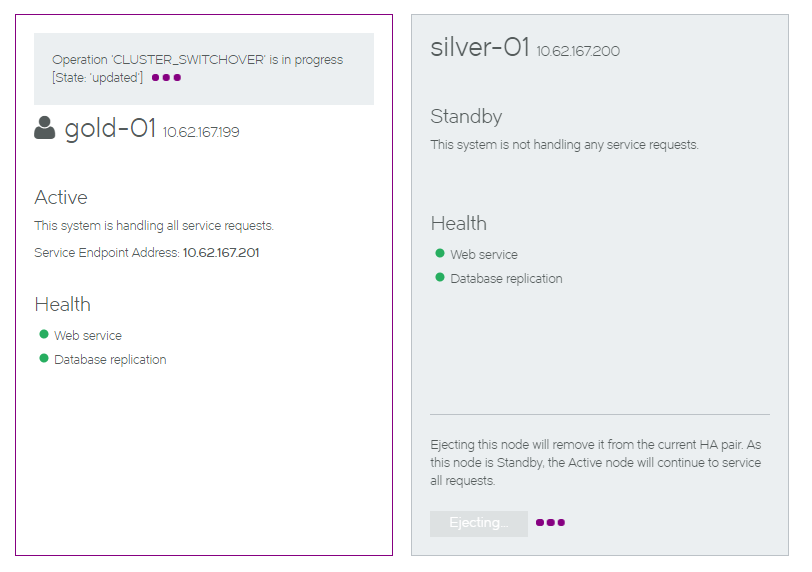Select the silver-01 node title
812x572 pixels.
point(480,47)
